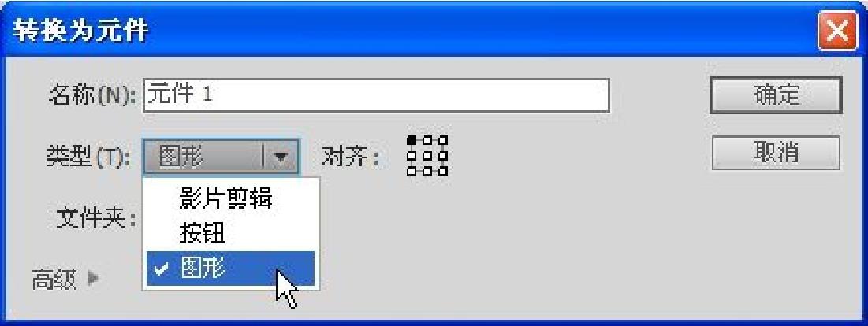Image resolution: width=868 pixels, height=326 pixels.
Task: Set registration point to middle-left square
Action: [412, 156]
